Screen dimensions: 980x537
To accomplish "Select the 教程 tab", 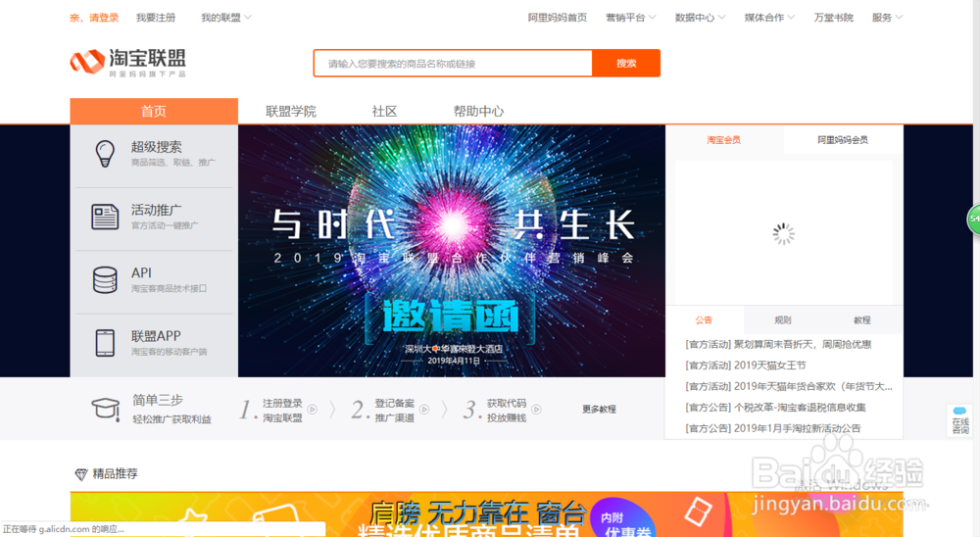I will (862, 320).
